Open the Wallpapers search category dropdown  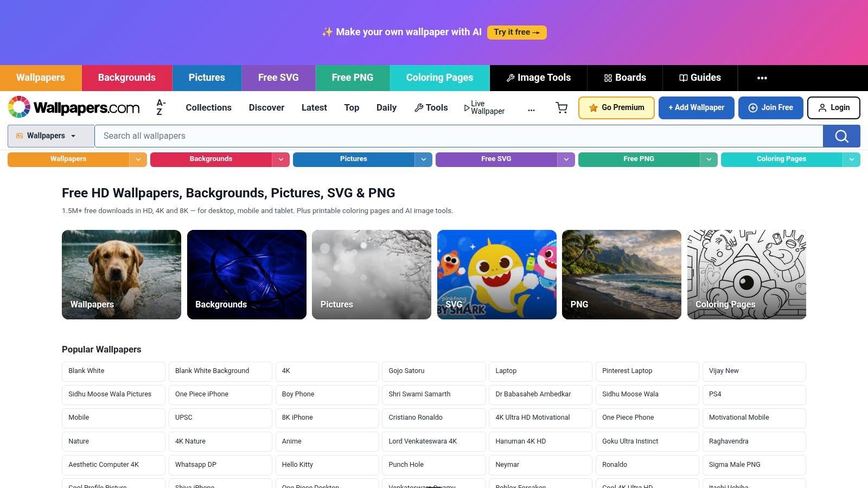coord(51,136)
